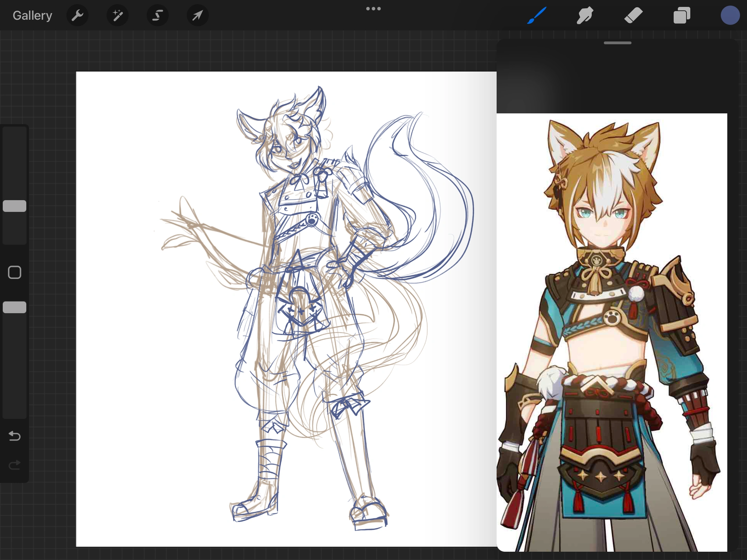Return to the Gallery
This screenshot has width=747, height=560.
(33, 16)
